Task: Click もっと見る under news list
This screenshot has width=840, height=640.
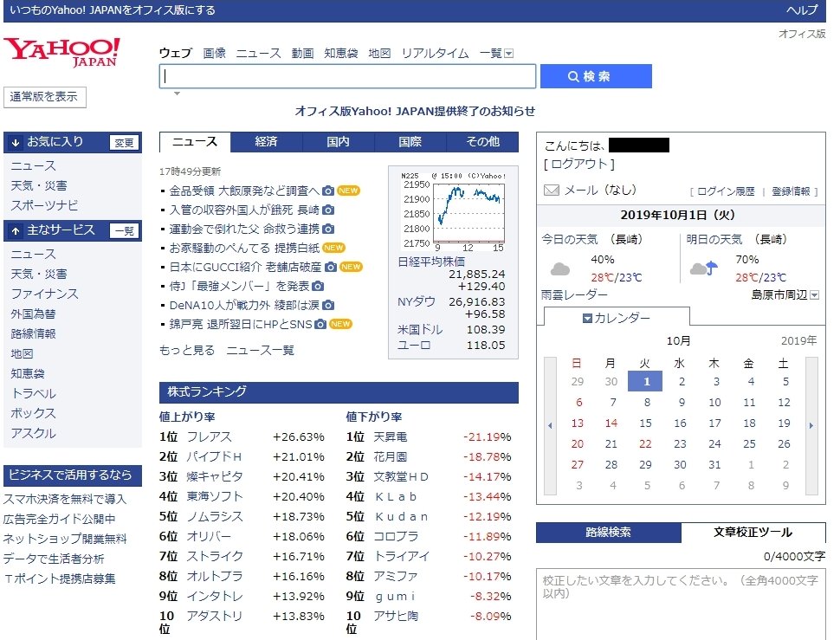Action: pyautogui.click(x=186, y=350)
